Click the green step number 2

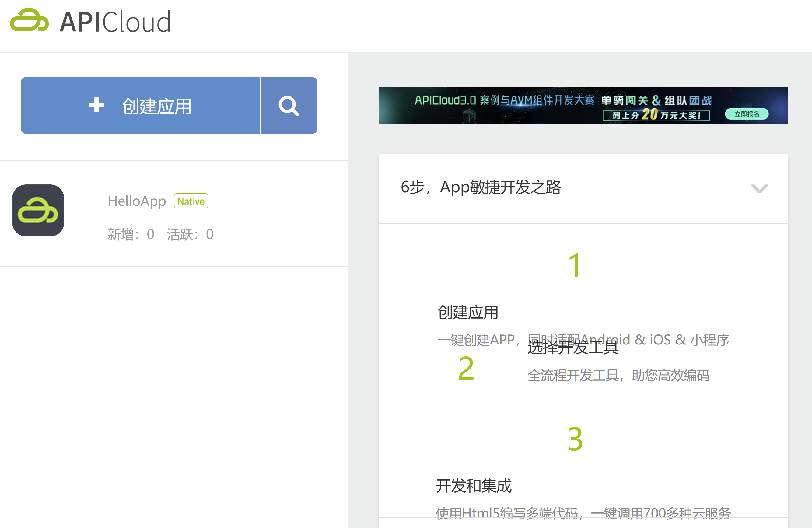pyautogui.click(x=466, y=368)
